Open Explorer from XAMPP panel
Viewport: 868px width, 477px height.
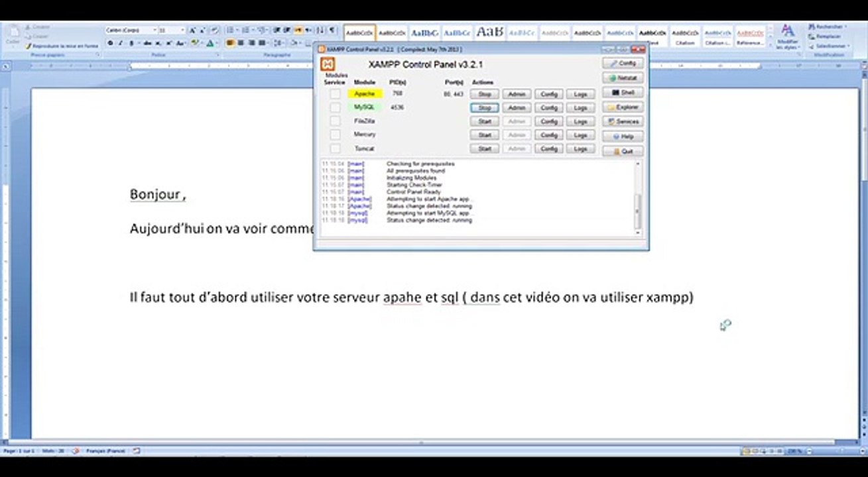[623, 107]
